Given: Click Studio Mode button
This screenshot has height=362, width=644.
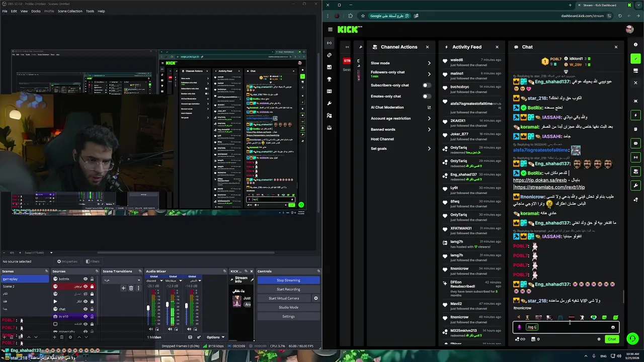Looking at the screenshot, I should [288, 307].
